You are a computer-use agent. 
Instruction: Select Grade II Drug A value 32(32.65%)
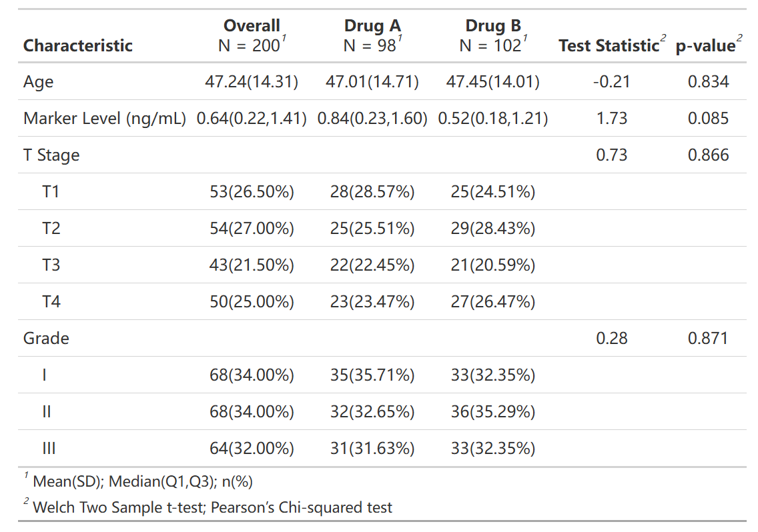click(372, 412)
